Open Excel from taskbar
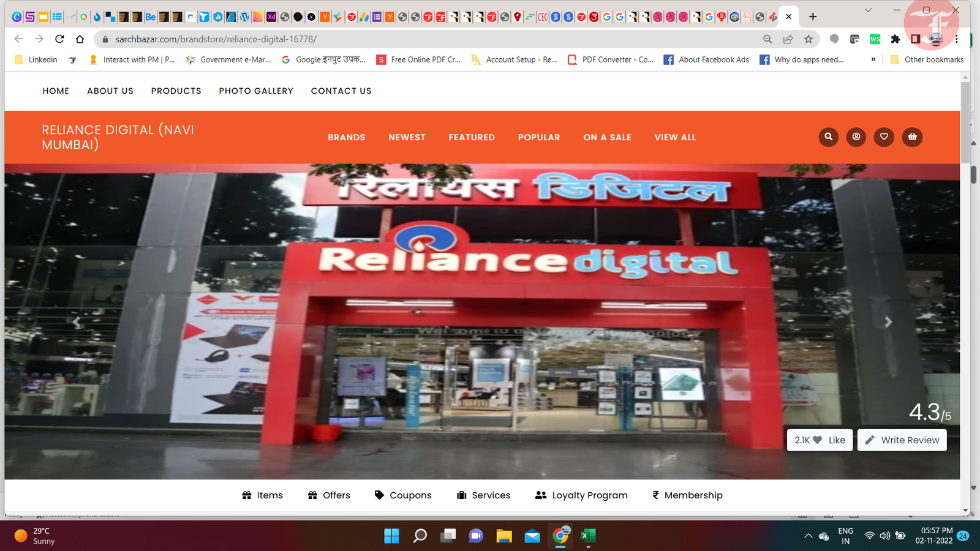The width and height of the screenshot is (980, 551). [x=588, y=536]
